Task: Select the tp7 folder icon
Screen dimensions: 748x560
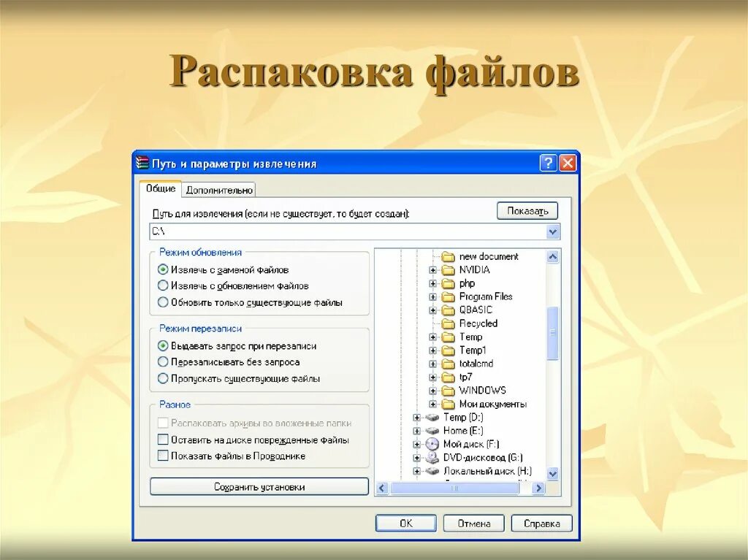Action: (x=448, y=377)
